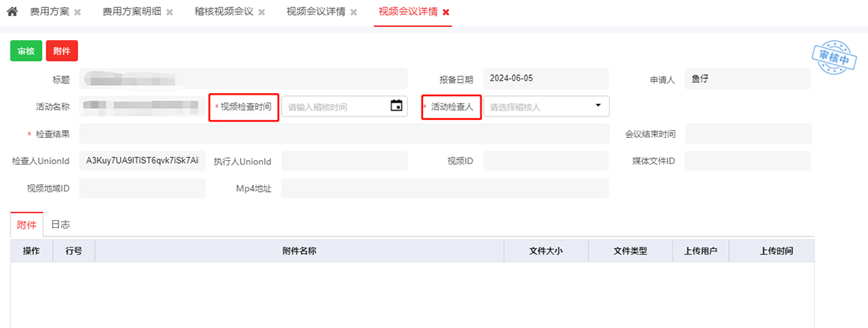Close the active 视频会议详情 tab
The image size is (868, 328).
pos(446,13)
